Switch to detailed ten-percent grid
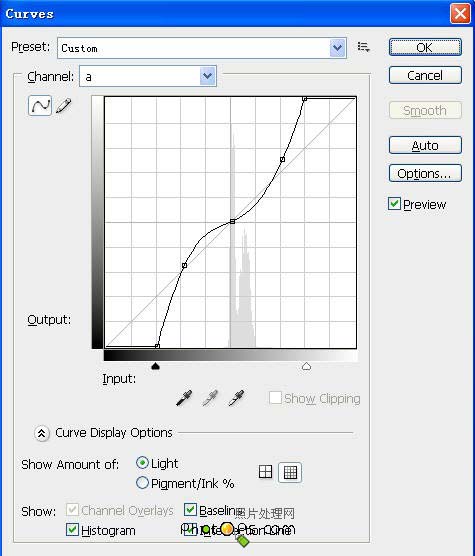The height and width of the screenshot is (556, 475). (x=290, y=472)
